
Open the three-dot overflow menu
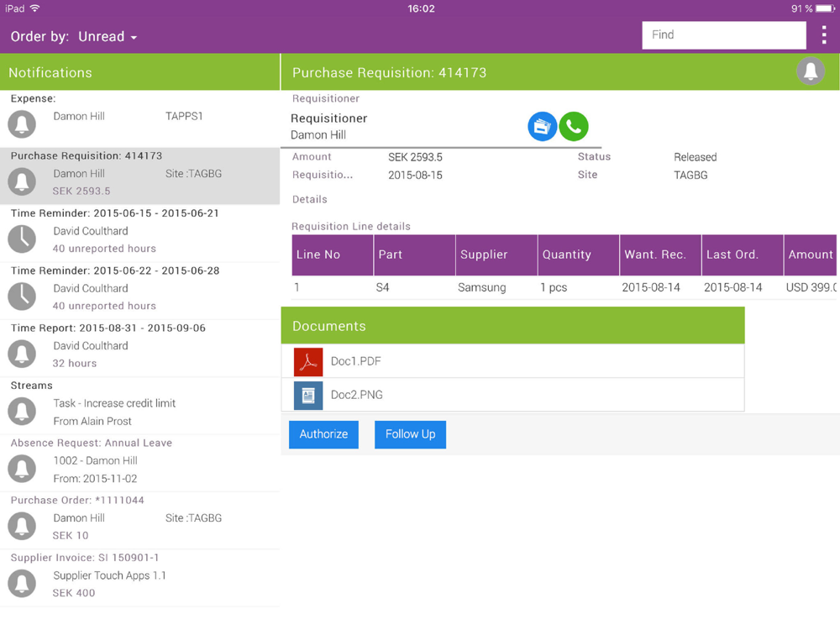(x=824, y=34)
